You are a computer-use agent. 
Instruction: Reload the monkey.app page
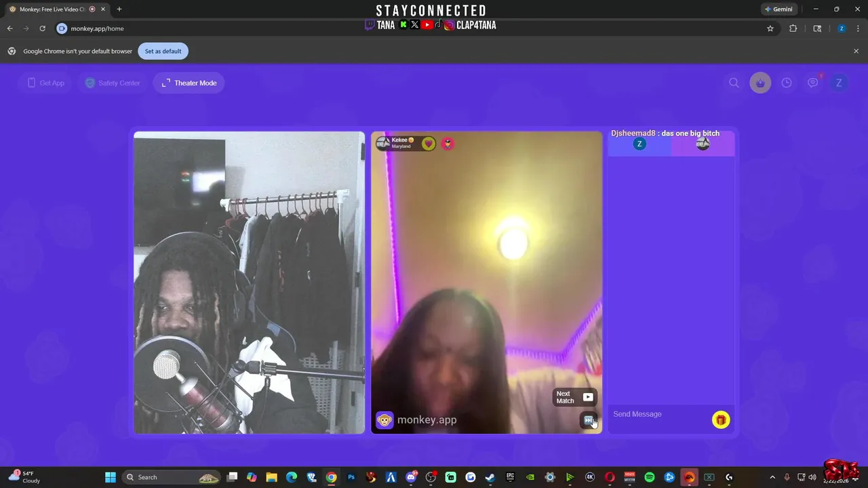tap(42, 28)
